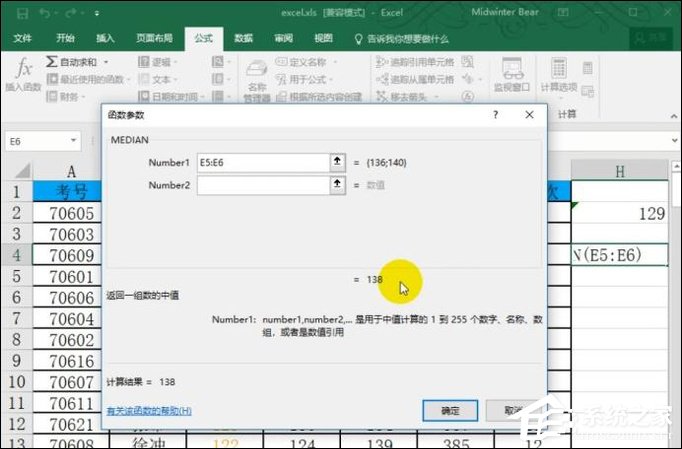Image resolution: width=682 pixels, height=449 pixels.
Task: Click the AutoSum sigma icon (自动求和)
Action: [52, 62]
